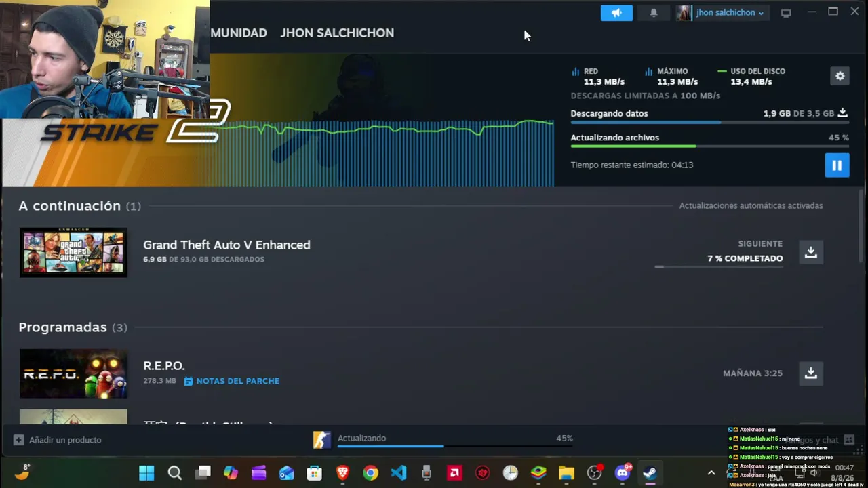The height and width of the screenshot is (488, 868).
Task: Open Windows Search from the taskbar
Action: [175, 473]
